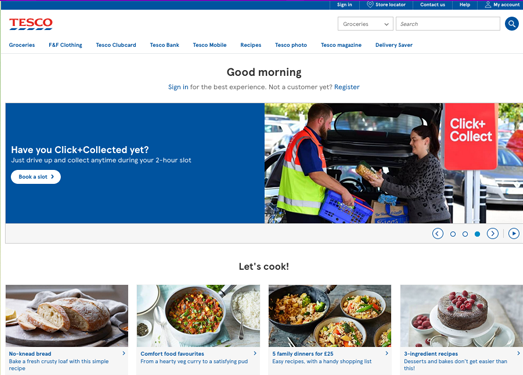The height and width of the screenshot is (375, 523).
Task: Click Contact us in top bar
Action: point(433,5)
